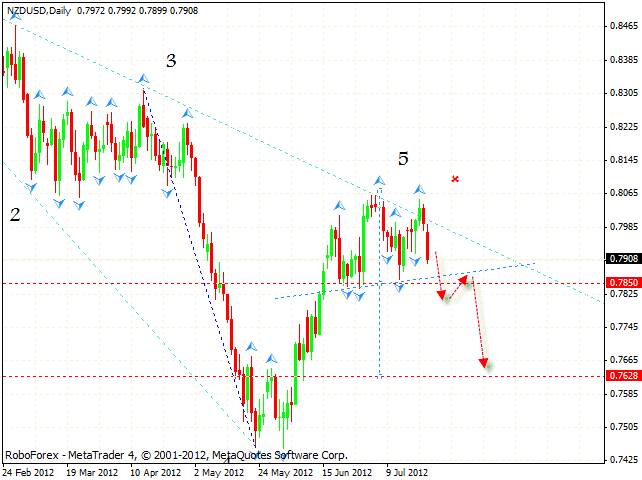
Task: Click the wave label 2 on left
Action: pos(14,214)
